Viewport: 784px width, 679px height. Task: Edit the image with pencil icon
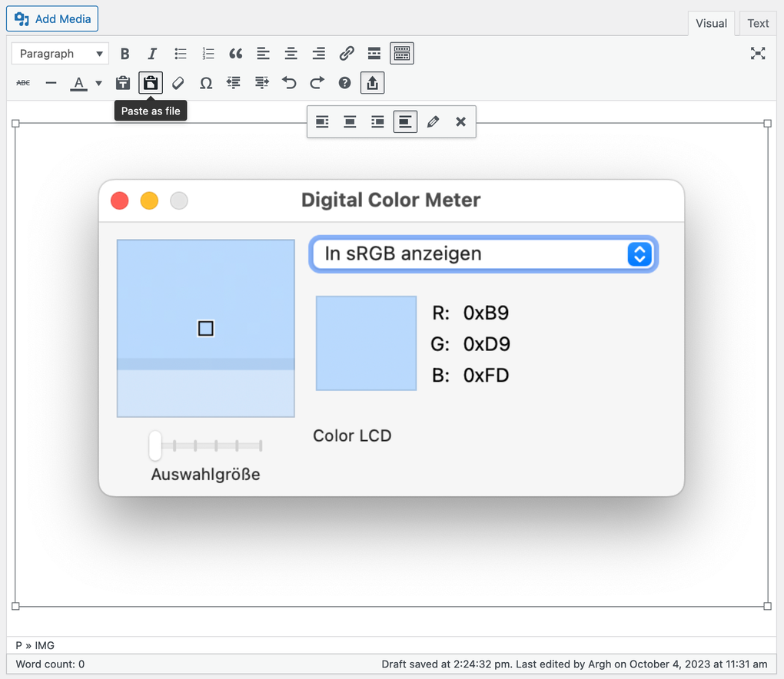(433, 122)
